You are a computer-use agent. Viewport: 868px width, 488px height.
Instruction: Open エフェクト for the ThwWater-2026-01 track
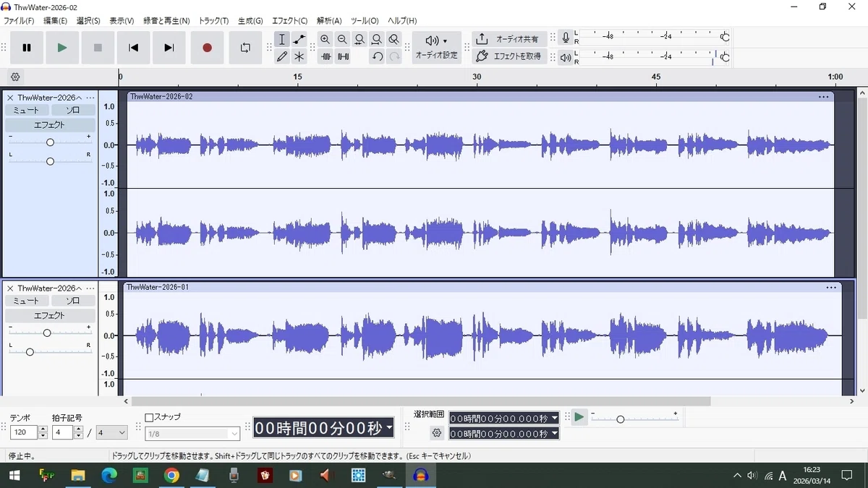pyautogui.click(x=50, y=316)
